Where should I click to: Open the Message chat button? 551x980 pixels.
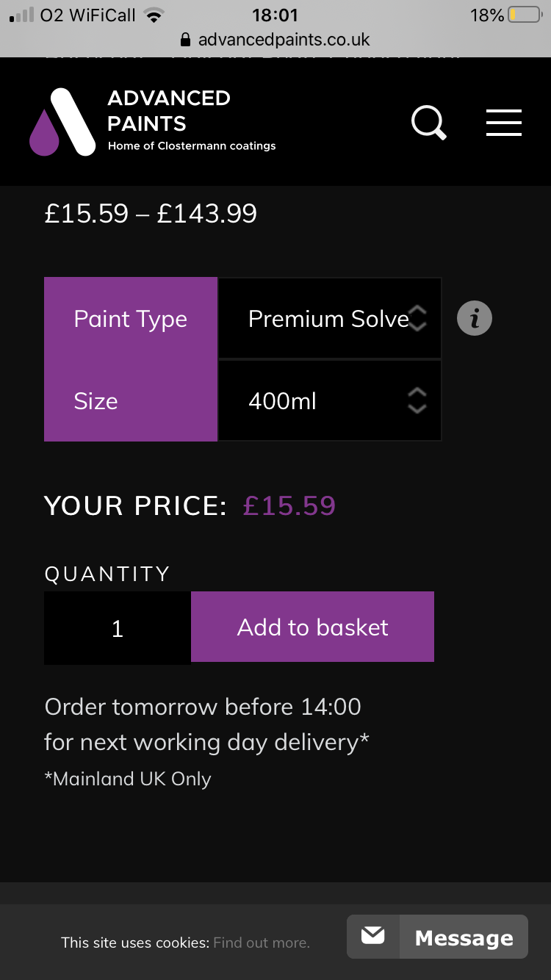pos(437,936)
